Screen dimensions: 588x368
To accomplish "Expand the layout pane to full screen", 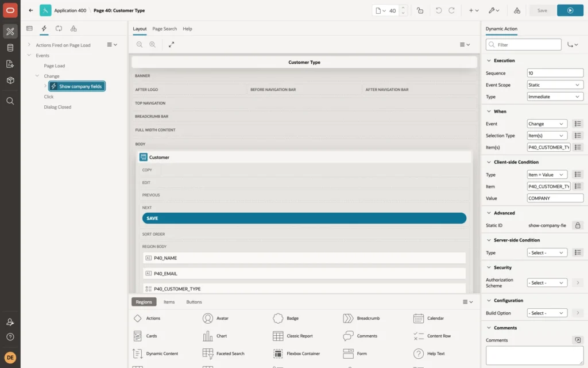I will [x=171, y=44].
